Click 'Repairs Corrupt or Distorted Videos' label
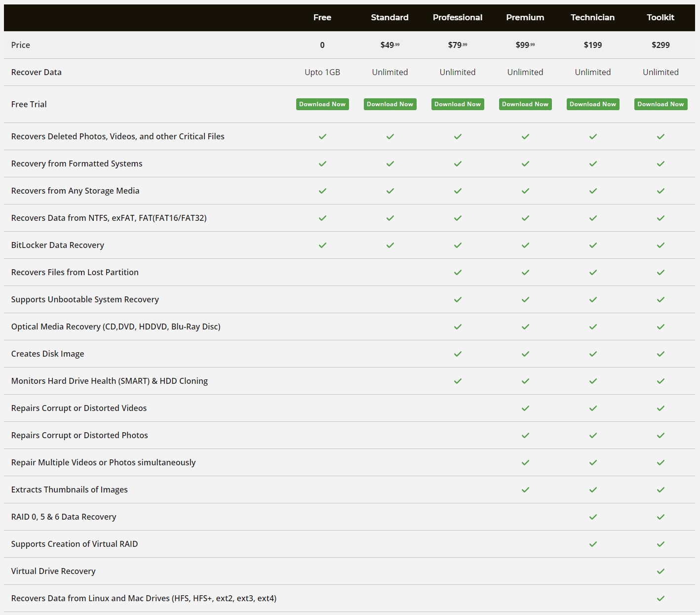 pos(79,408)
